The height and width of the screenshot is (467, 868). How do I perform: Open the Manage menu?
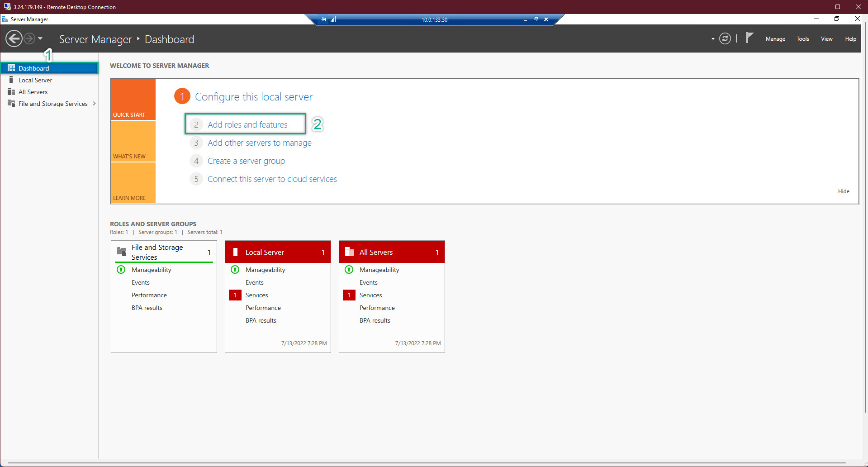click(x=775, y=39)
